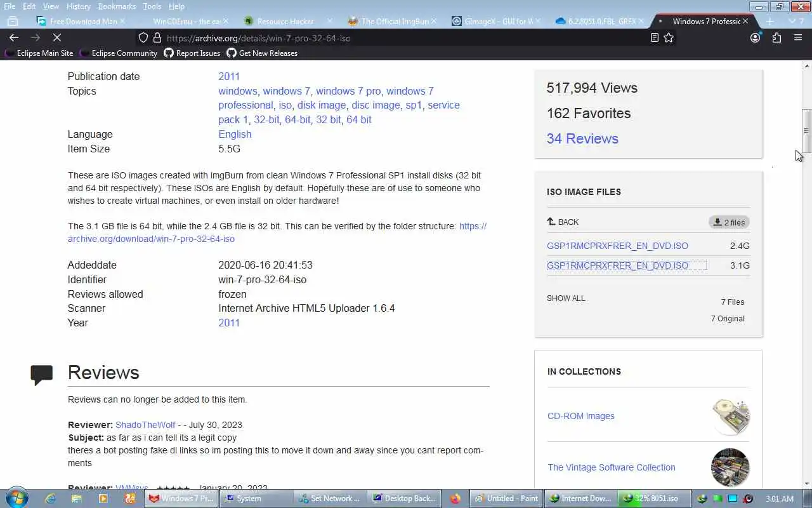Screen dimensions: 812x508
Task: Open the Firefox hamburger application menu
Action: pos(798,38)
